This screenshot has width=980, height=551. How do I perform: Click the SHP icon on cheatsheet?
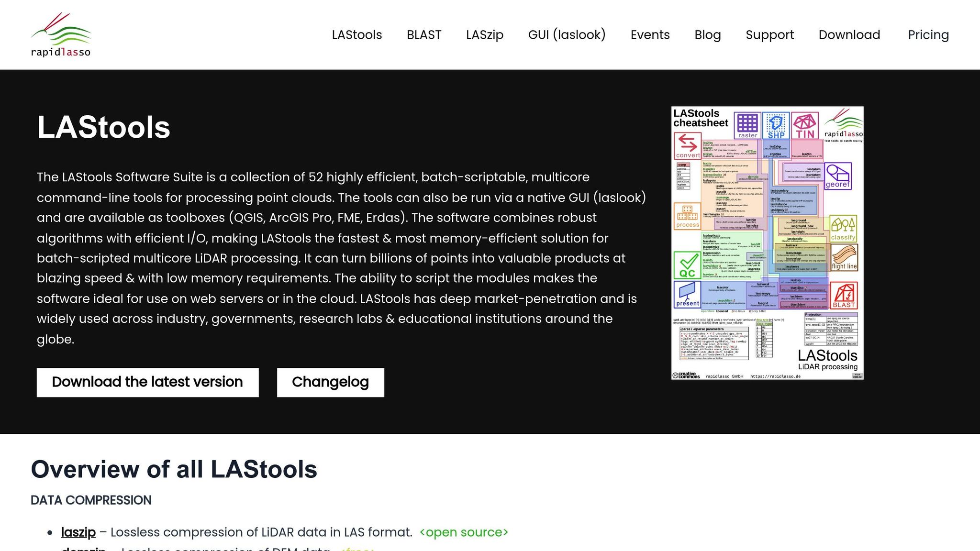[776, 126]
